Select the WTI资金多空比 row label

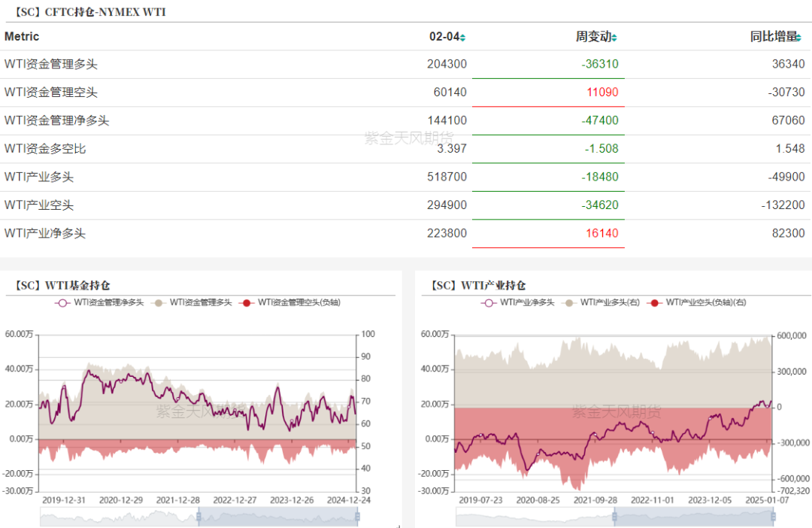coord(45,149)
